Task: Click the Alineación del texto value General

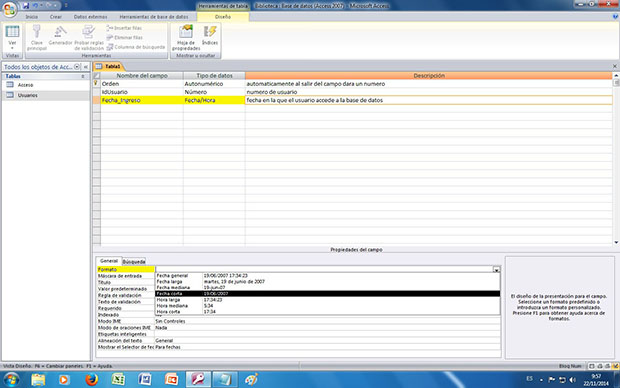Action: click(x=164, y=341)
